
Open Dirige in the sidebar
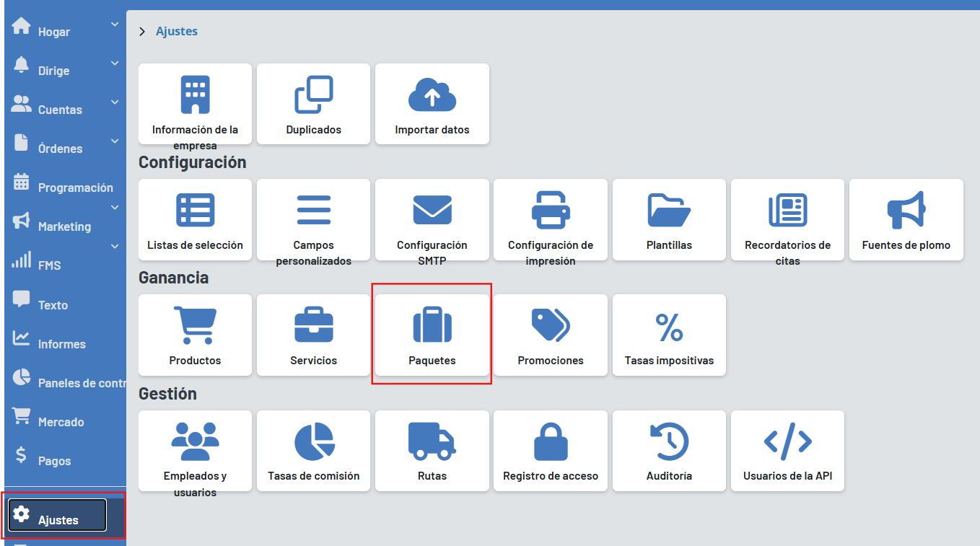tap(54, 71)
